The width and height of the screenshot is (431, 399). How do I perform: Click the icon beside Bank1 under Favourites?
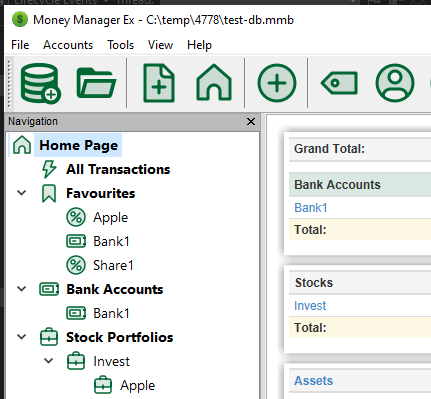(76, 241)
